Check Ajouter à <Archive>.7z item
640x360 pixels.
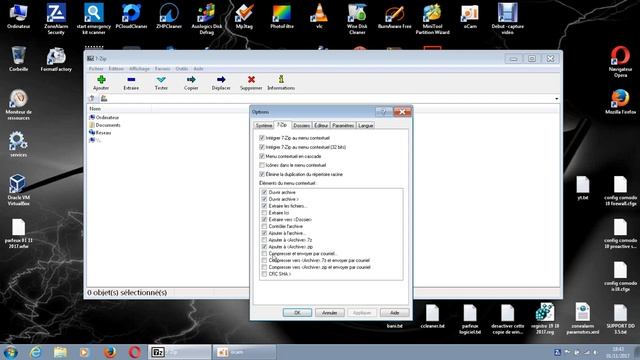(x=264, y=240)
